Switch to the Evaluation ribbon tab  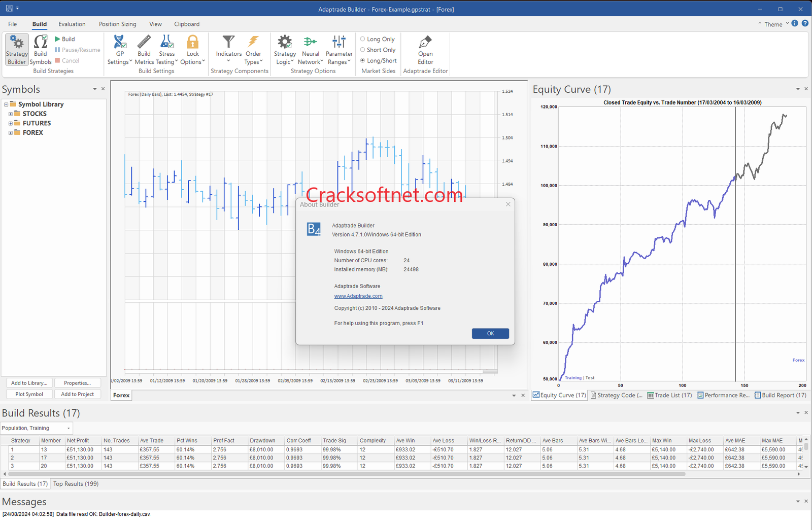[72, 24]
